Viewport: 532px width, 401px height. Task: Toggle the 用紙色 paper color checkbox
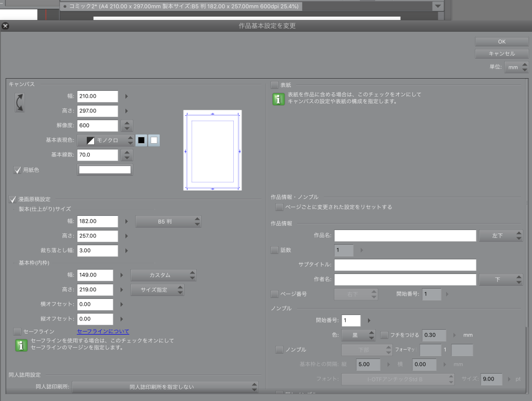(x=18, y=170)
